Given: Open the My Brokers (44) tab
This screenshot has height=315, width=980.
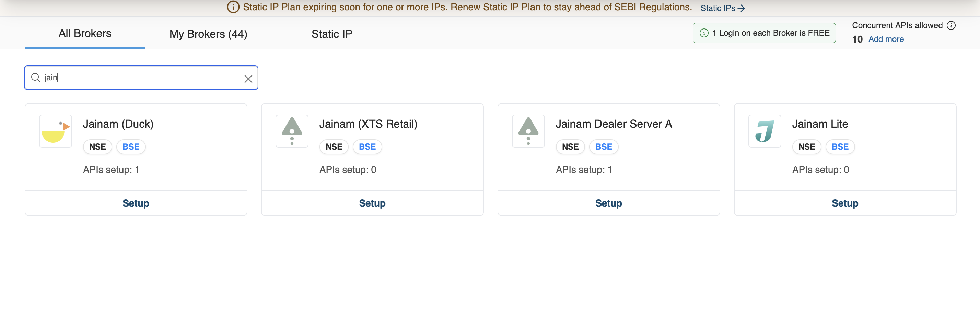Looking at the screenshot, I should pos(208,34).
